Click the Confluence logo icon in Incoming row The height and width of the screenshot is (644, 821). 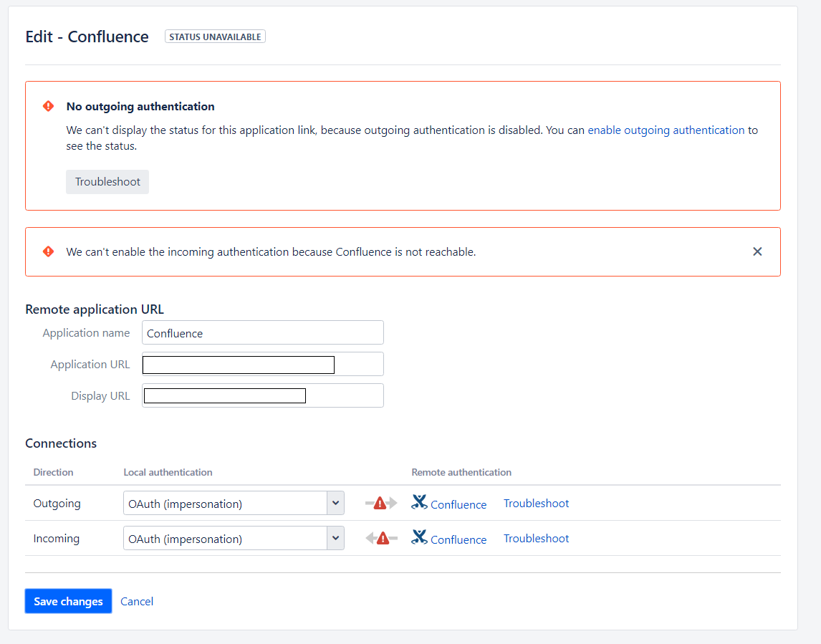click(x=419, y=537)
